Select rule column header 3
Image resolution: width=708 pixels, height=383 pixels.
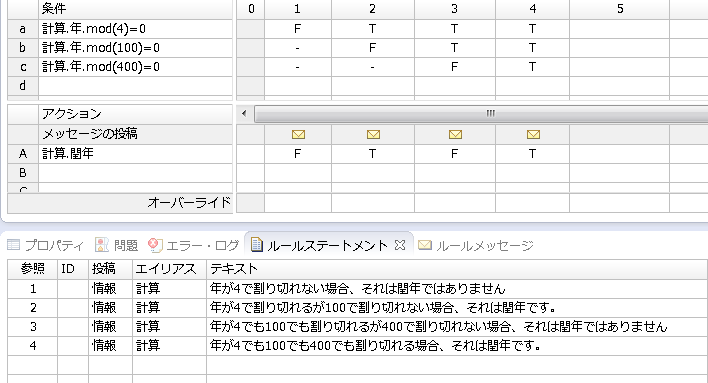[x=455, y=9]
